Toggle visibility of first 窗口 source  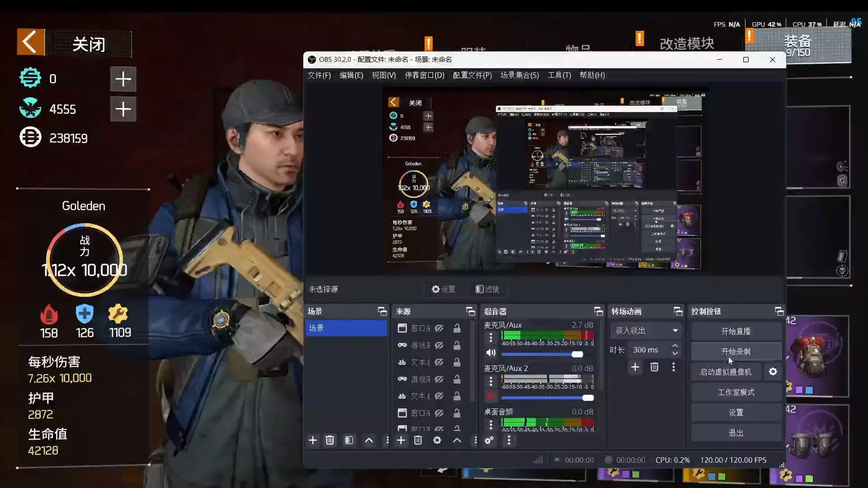pyautogui.click(x=439, y=328)
